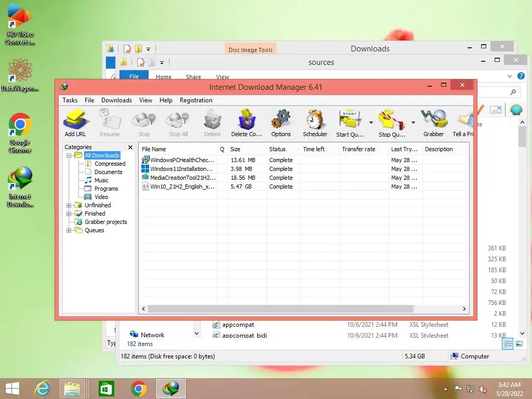Select the MediaCreationTool21H2... download row

(304, 178)
